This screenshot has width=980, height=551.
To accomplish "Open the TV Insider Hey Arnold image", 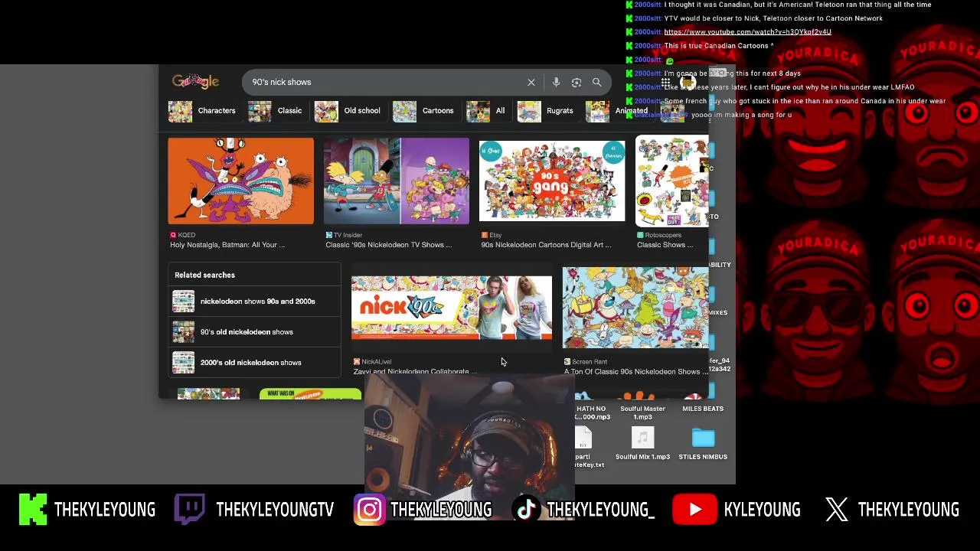I will click(x=396, y=181).
